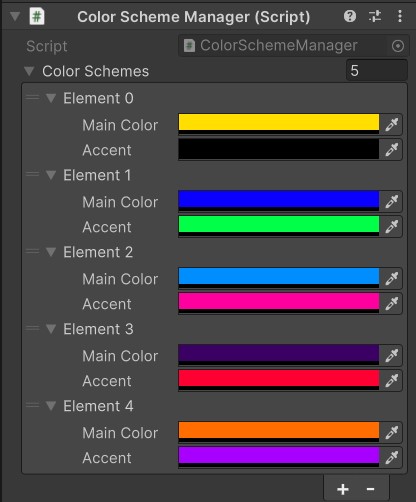Open the component presets slider icon
The width and height of the screenshot is (416, 502).
pos(375,16)
